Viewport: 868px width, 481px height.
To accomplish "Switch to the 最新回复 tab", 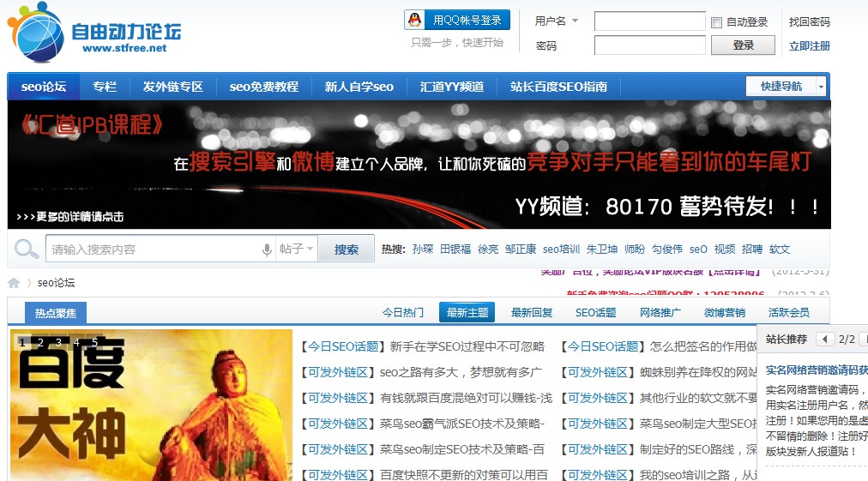I will [x=532, y=313].
